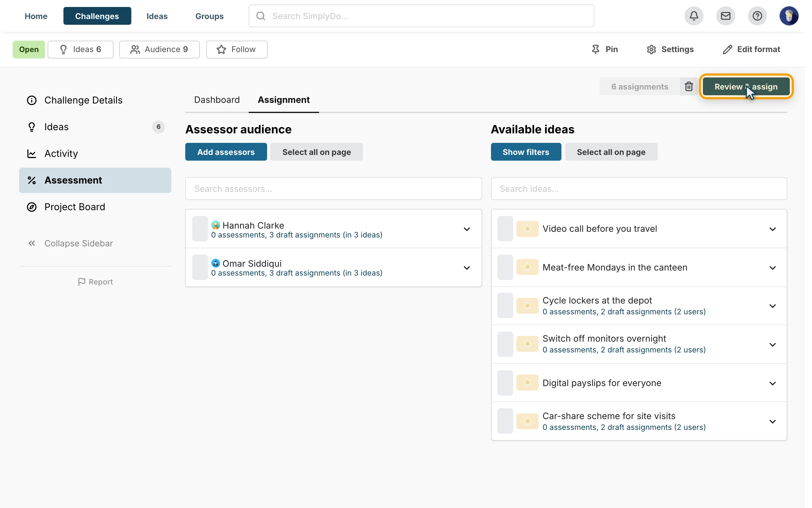Expand the Meat-free Mondays in the canteen idea
Image resolution: width=812 pixels, height=508 pixels.
772,268
